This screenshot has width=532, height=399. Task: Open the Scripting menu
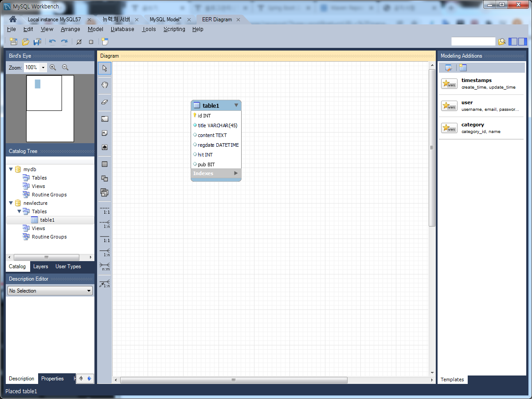(x=174, y=29)
